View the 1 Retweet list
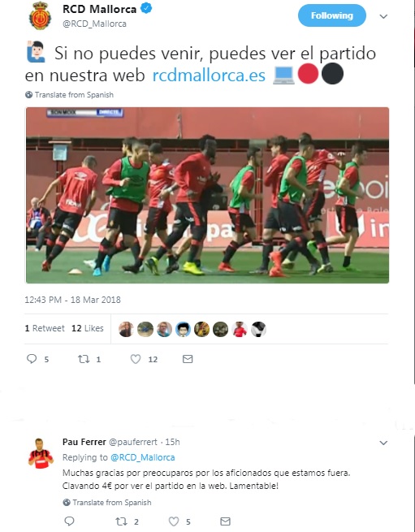Image resolution: width=415 pixels, height=532 pixels. [45, 328]
